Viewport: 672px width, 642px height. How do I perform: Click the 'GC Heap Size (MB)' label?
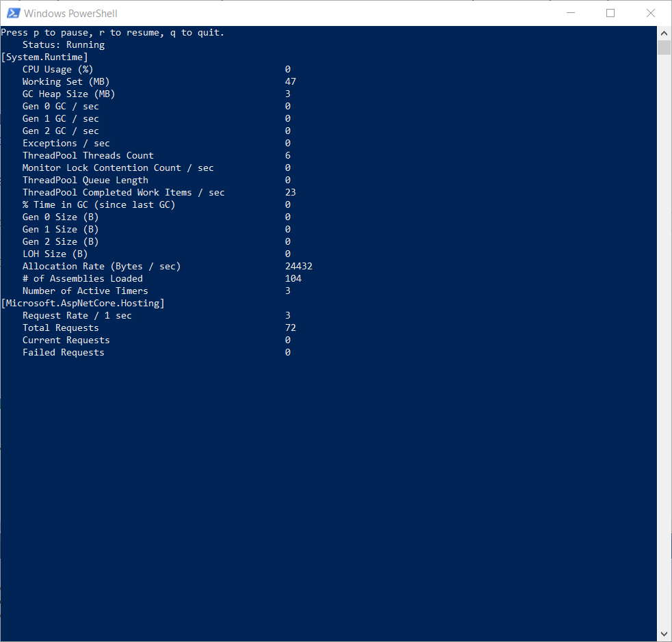point(68,94)
